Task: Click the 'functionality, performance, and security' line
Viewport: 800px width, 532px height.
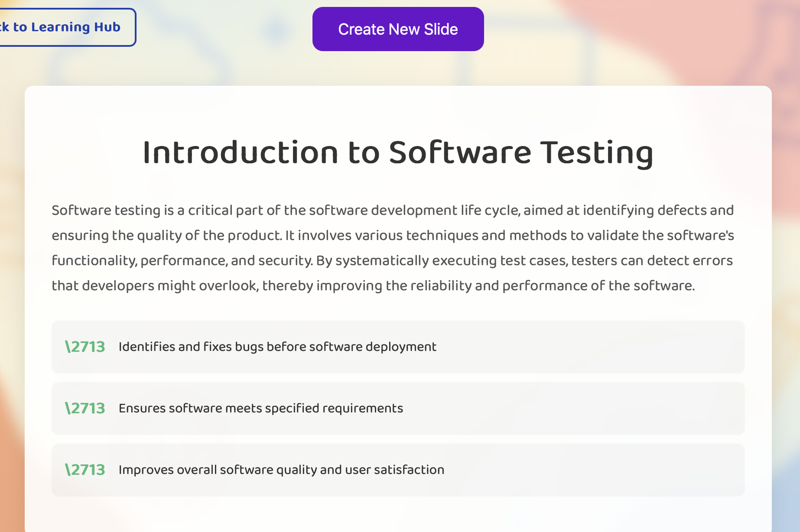Action: pyautogui.click(x=392, y=261)
